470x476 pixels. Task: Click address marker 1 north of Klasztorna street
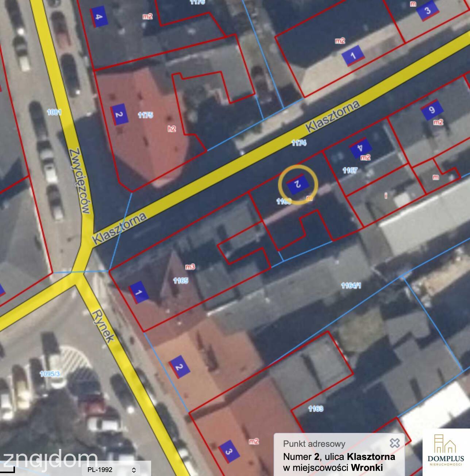point(353,56)
